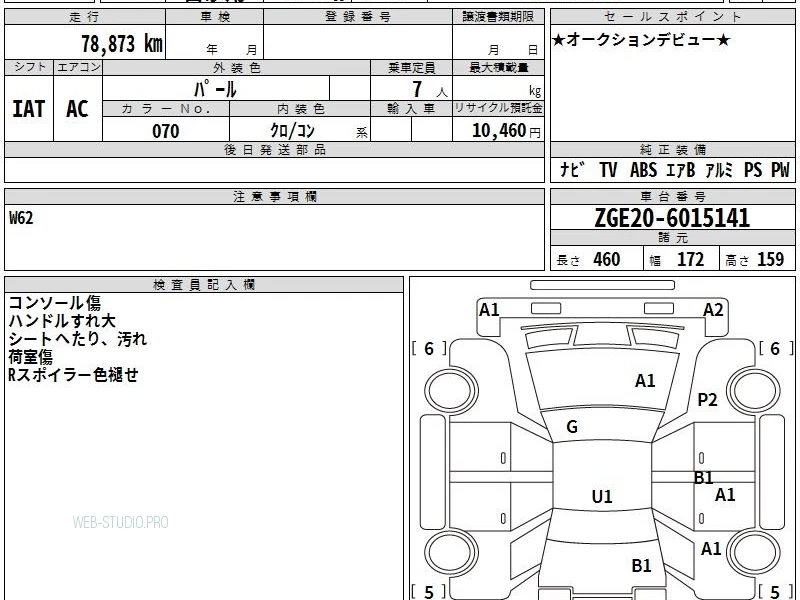The image size is (800, 600).
Task: Click the B1 mark on the side door
Action: 703,478
